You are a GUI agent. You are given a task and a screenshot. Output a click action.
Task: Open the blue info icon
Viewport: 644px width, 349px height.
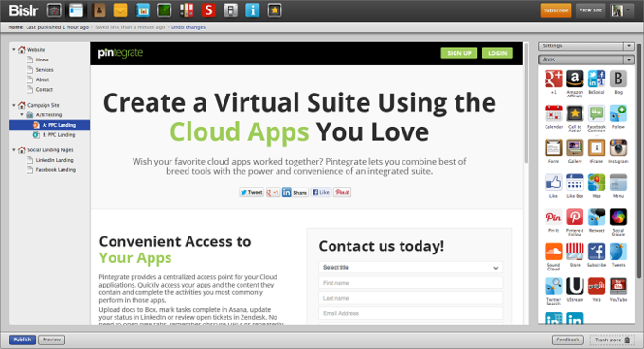(x=253, y=10)
